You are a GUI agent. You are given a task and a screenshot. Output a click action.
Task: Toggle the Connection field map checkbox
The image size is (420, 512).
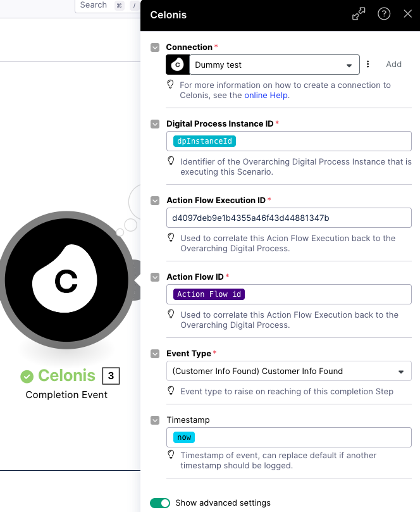(155, 47)
